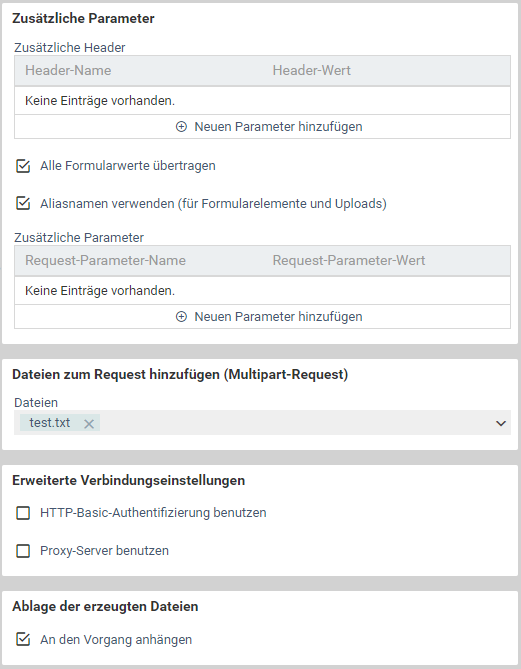Viewport: 521px width, 669px height.
Task: Select the test.txt file chip
Action: pos(50,423)
